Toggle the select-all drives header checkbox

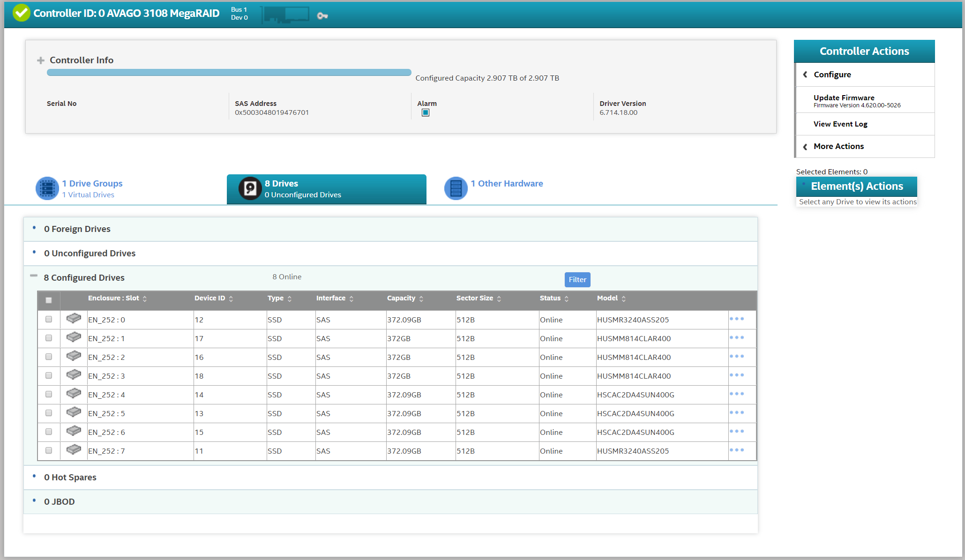pyautogui.click(x=49, y=300)
